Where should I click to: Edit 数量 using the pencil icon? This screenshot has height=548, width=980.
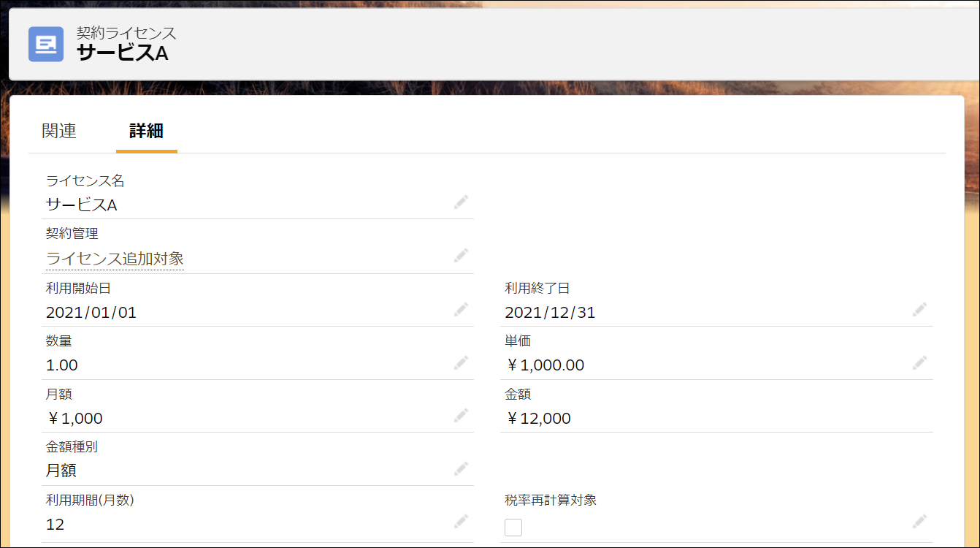pos(461,362)
